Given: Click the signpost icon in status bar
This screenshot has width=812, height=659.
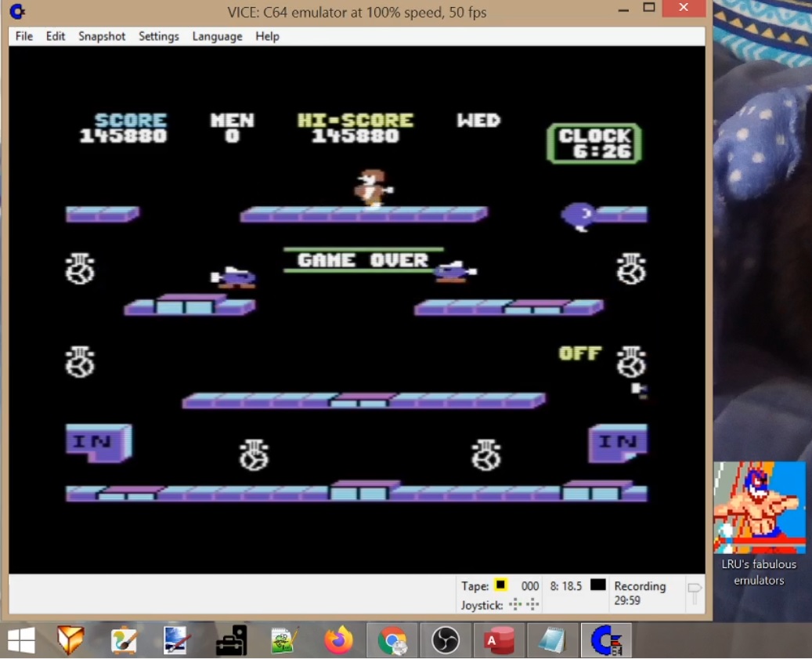Looking at the screenshot, I should pos(694,592).
